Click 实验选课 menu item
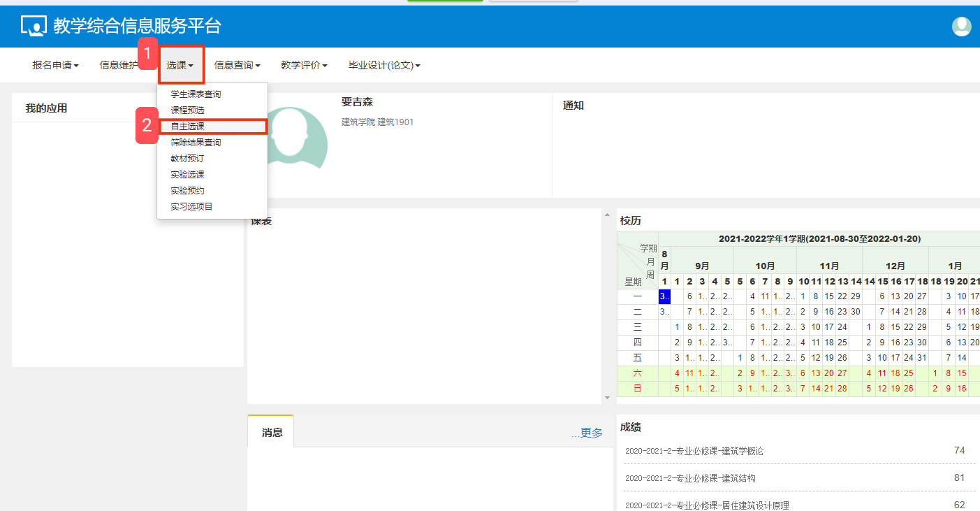 tap(188, 175)
